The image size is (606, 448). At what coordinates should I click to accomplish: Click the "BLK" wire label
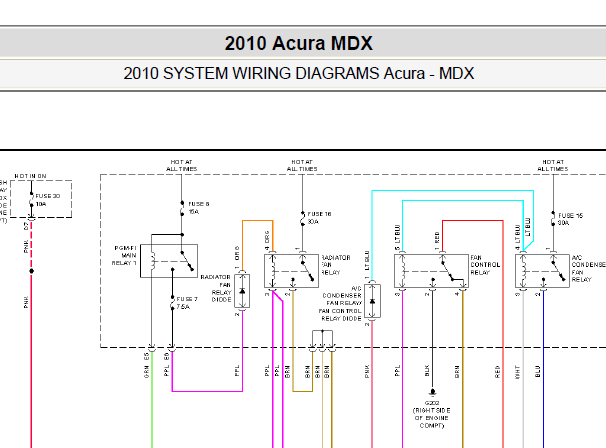[x=427, y=370]
